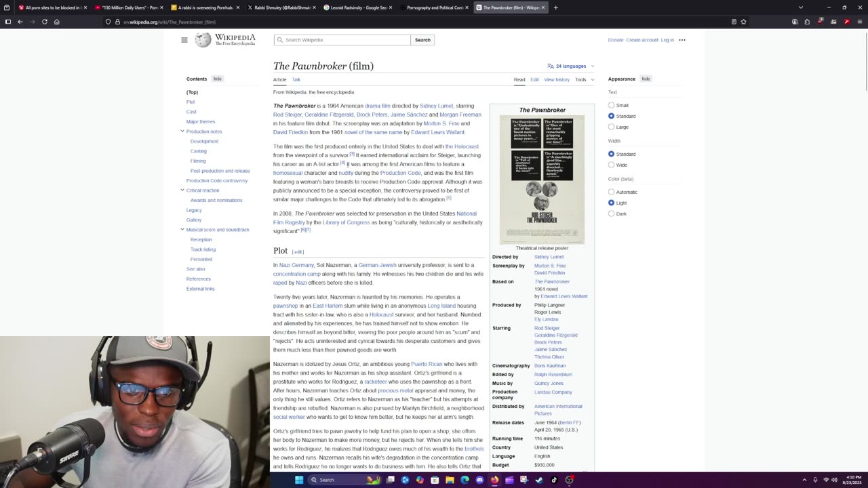Hide the Appearance panel
The image size is (868, 488).
pyautogui.click(x=646, y=79)
